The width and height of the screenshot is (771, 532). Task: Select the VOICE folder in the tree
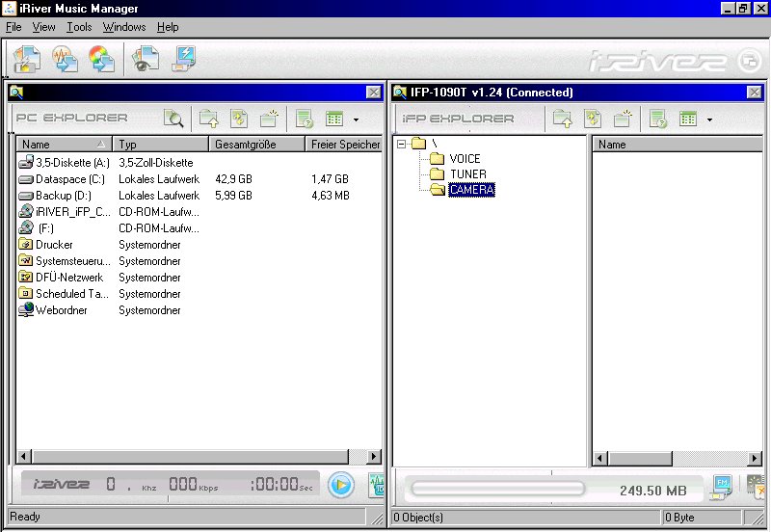point(465,159)
